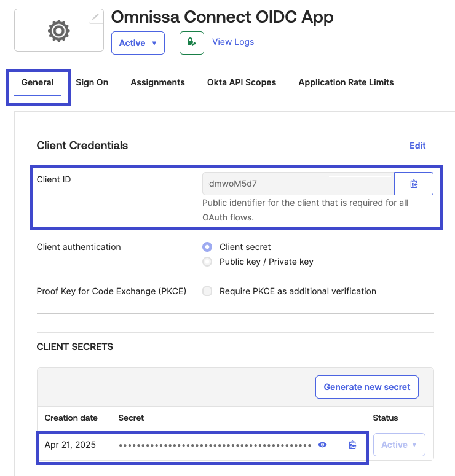Image resolution: width=455 pixels, height=476 pixels.
Task: Enable Require PKCE as additional verification
Action: [207, 291]
